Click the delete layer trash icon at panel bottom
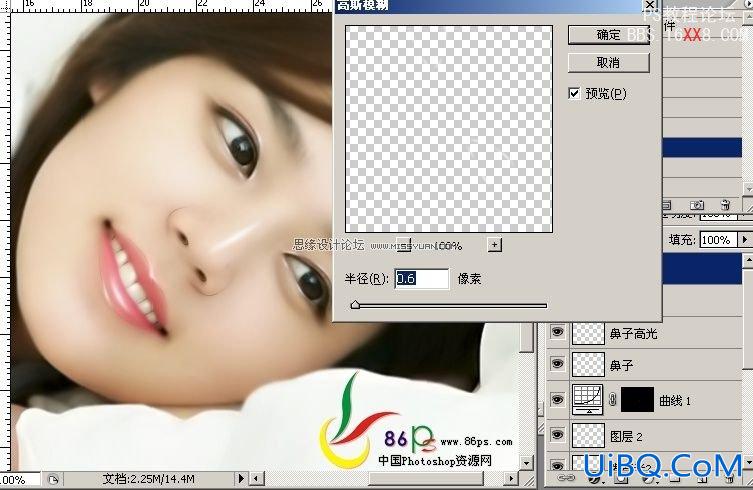Screen dimensions: 753x490 (730, 478)
